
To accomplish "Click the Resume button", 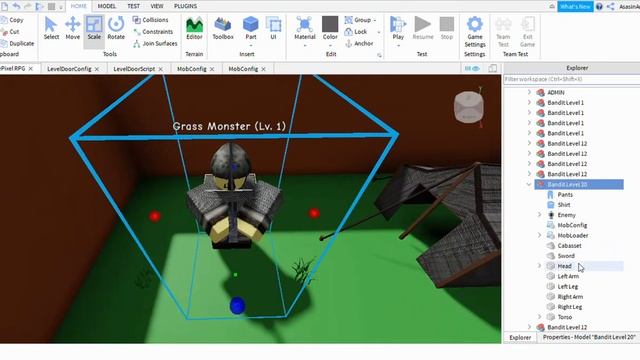I will pos(423,28).
